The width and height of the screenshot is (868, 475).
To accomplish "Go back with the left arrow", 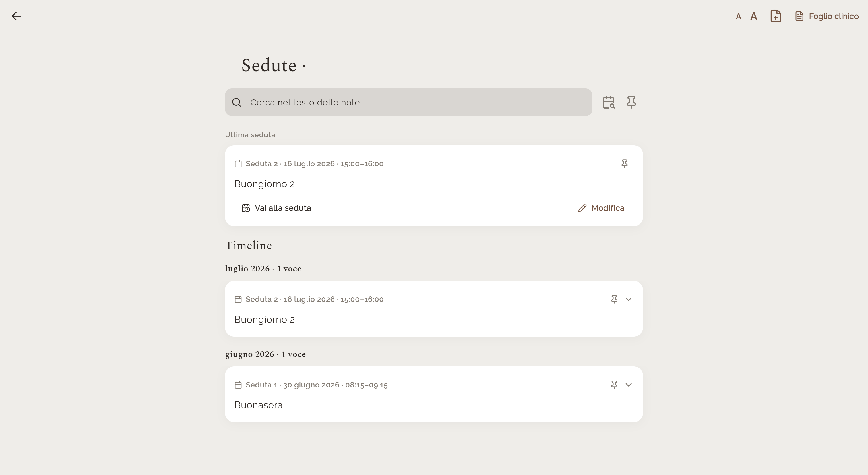I will tap(16, 16).
